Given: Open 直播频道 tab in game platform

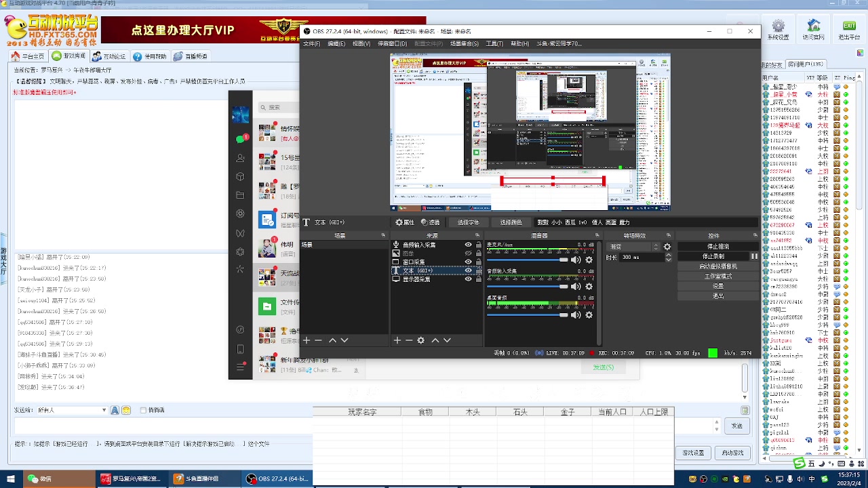Looking at the screenshot, I should [x=191, y=56].
